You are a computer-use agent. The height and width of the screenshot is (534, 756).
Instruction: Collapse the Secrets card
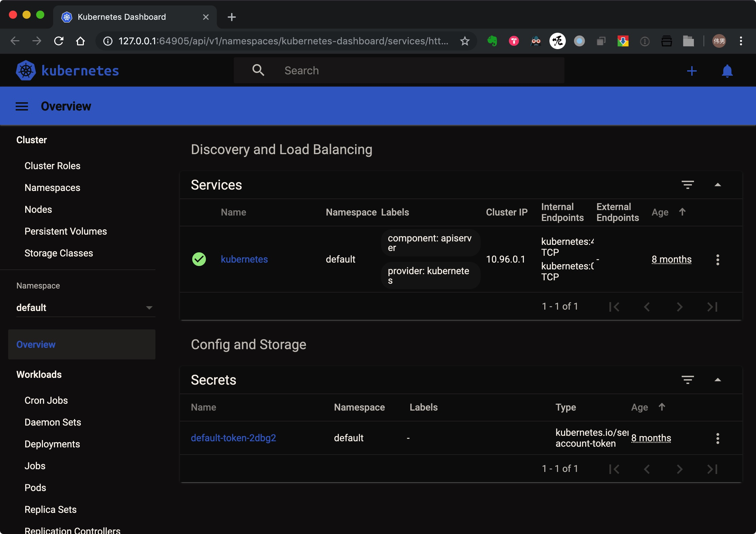[717, 380]
